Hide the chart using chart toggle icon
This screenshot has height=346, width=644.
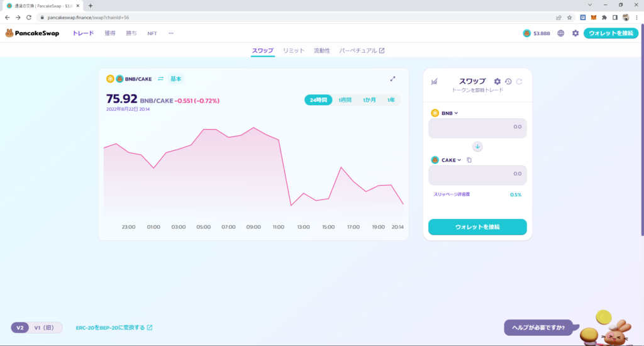(434, 81)
